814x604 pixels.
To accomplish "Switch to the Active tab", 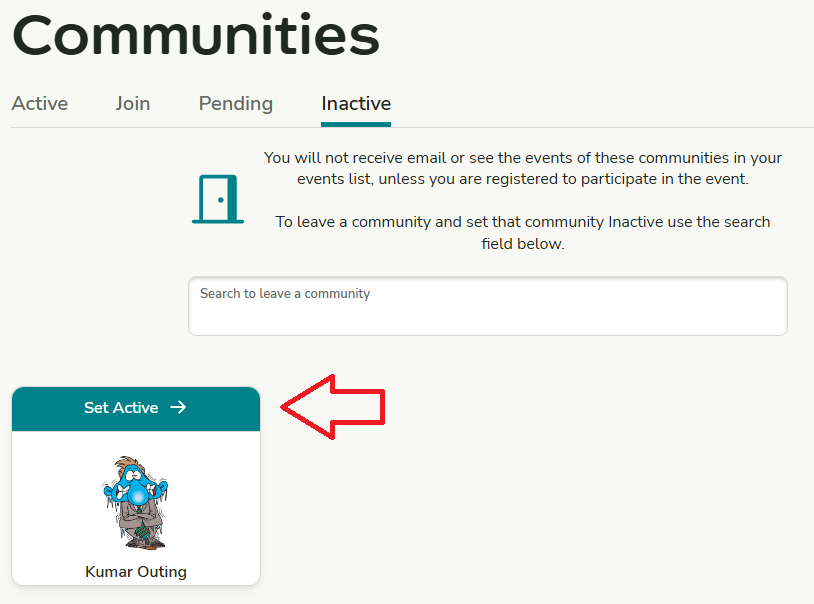I will click(40, 103).
